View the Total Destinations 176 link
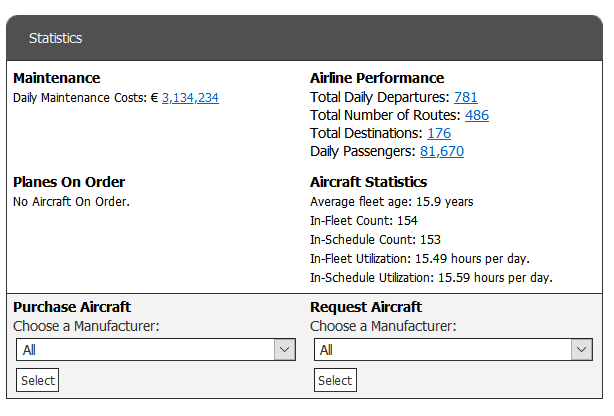Screen dimensions: 614x416 [438, 133]
